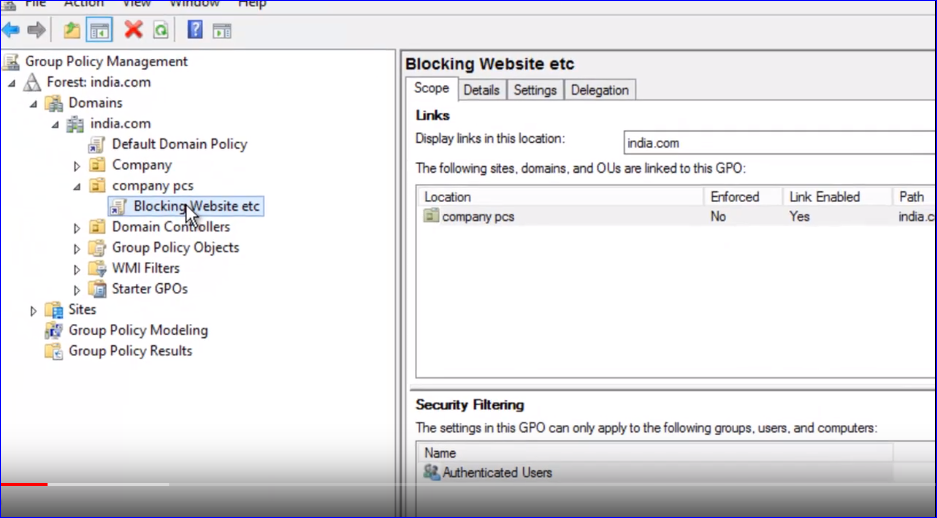Toggle Show/Hide Console Tree toolbar icon
Image resolution: width=937 pixels, height=518 pixels.
click(x=99, y=30)
